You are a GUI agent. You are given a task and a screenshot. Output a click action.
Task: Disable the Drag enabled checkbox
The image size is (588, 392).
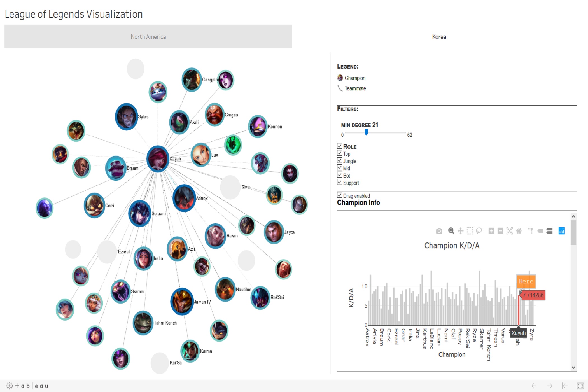pyautogui.click(x=340, y=195)
